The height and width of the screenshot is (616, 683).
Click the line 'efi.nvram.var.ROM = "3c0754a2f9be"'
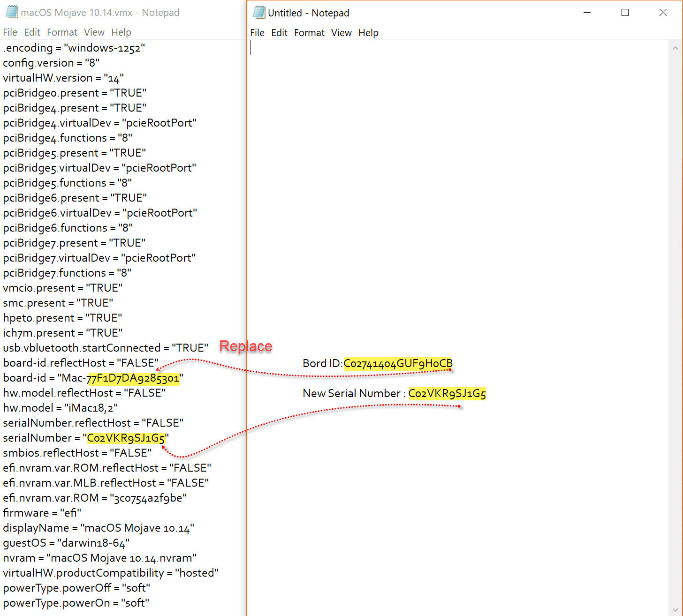pos(95,498)
